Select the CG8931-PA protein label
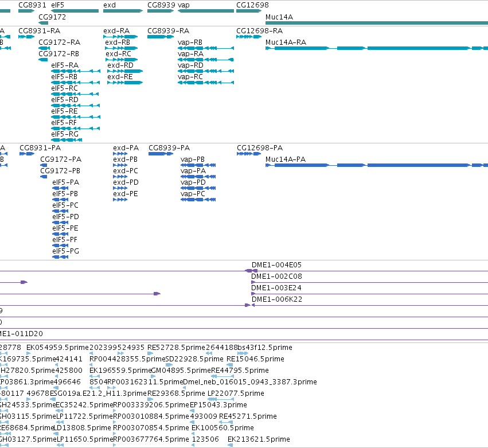This screenshot has height=448, width=488. 40,147
